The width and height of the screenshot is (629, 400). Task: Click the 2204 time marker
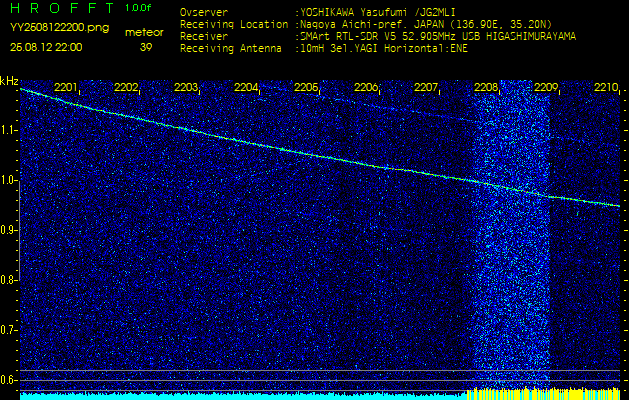(x=246, y=87)
